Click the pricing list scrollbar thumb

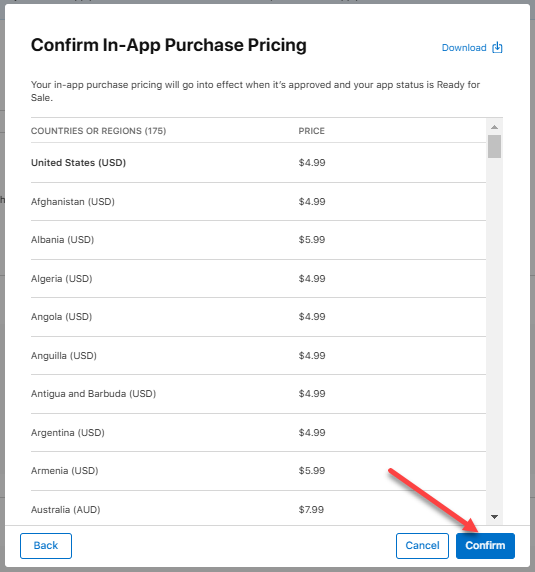[495, 146]
